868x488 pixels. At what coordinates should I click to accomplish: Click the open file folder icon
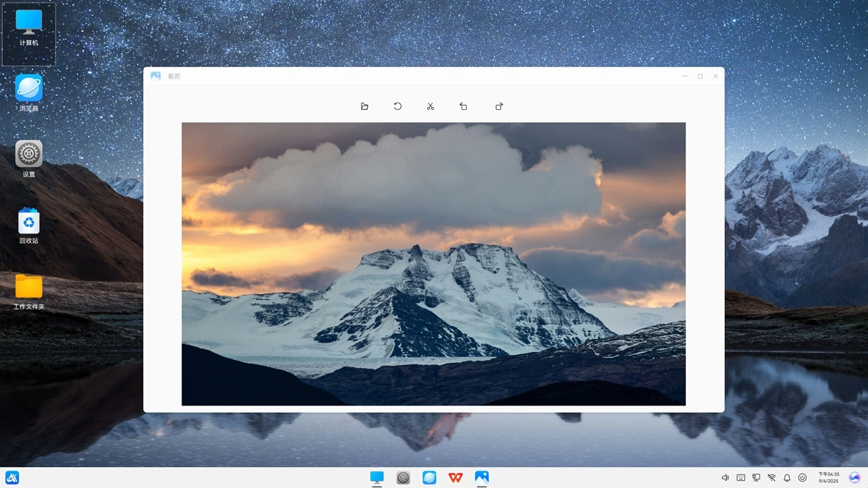[365, 106]
